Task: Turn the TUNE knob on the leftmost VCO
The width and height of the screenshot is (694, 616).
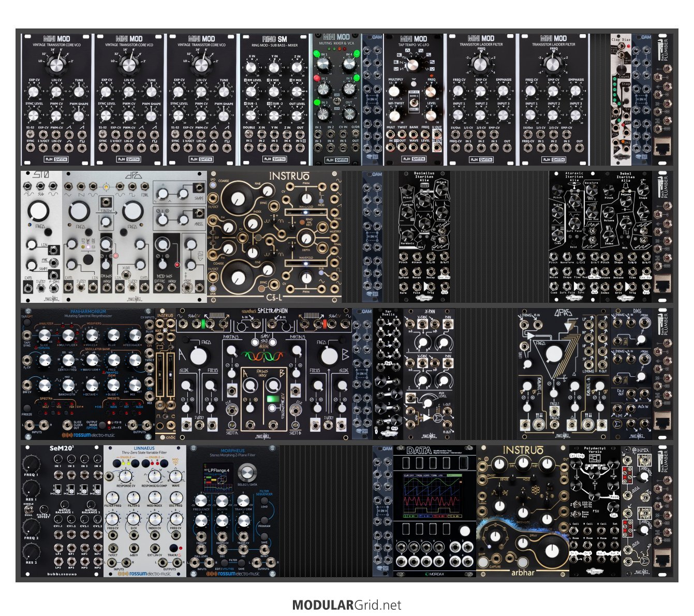Action: [79, 92]
